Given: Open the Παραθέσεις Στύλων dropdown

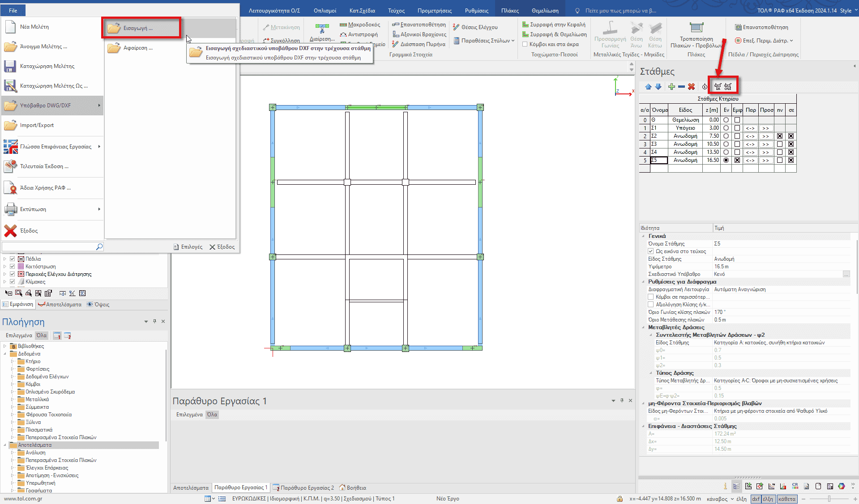Looking at the screenshot, I should (484, 41).
